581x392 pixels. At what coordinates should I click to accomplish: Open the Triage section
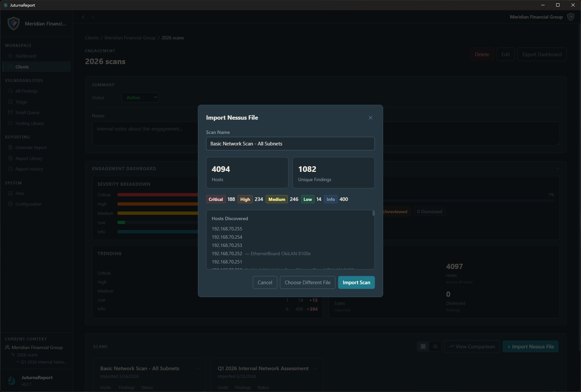coord(21,102)
